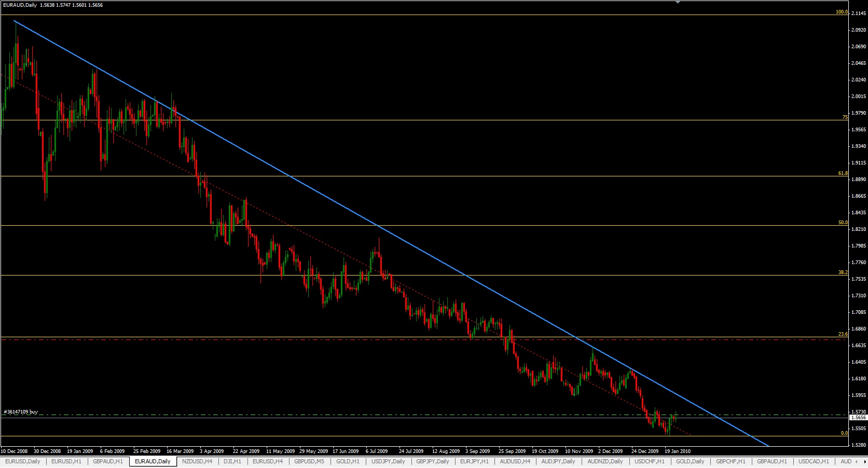
Task: Click the Fibonacci 50.0 level label
Action: click(x=843, y=223)
